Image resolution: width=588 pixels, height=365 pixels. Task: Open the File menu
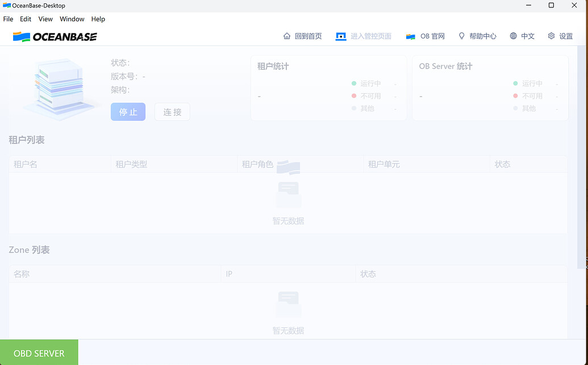point(8,19)
